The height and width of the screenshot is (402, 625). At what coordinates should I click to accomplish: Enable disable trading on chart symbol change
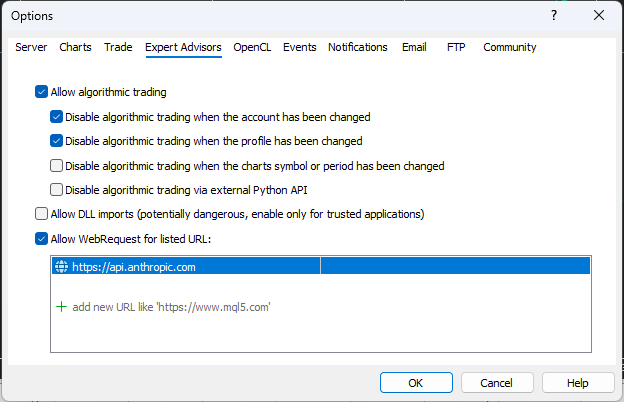[57, 166]
